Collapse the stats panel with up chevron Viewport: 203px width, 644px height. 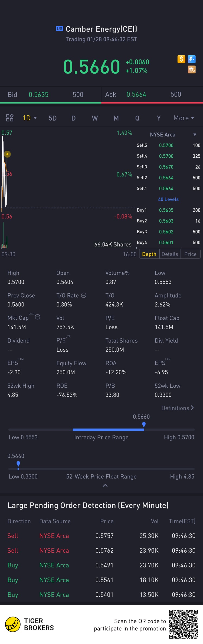(105, 486)
